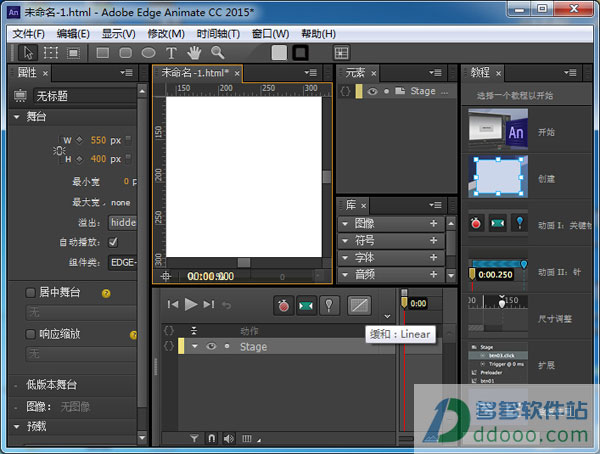
Task: Enable the Responsive Scaling checkbox
Action: [x=30, y=334]
